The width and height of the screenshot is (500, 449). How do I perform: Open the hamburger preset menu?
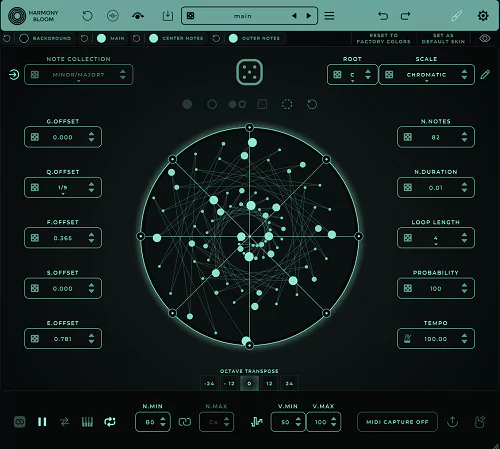point(329,16)
